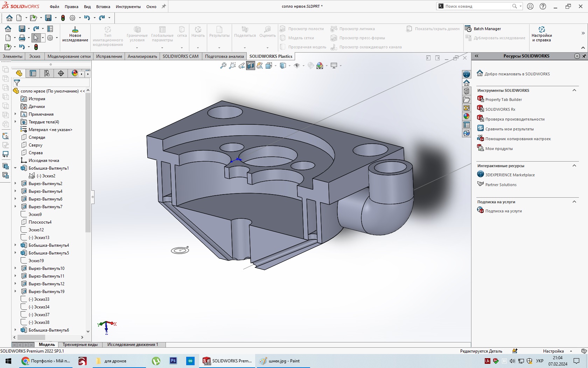Screen dimensions: 588x368
Task: Switch to the Анализировать tab
Action: tap(142, 56)
